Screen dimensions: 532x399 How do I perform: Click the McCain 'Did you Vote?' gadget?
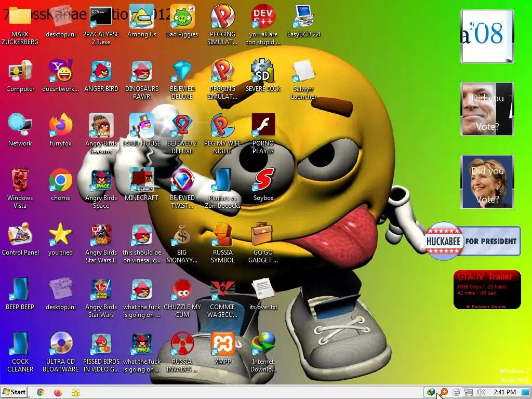(x=487, y=109)
